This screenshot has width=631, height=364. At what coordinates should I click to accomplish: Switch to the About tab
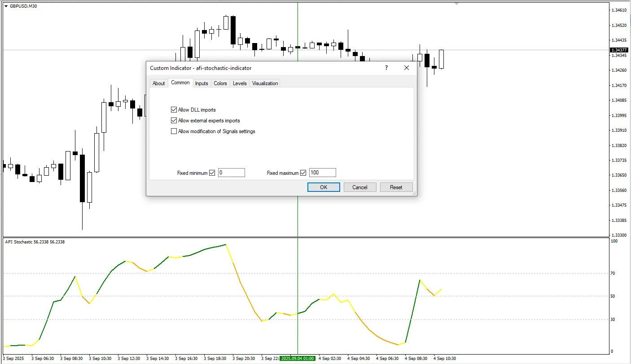coord(158,83)
